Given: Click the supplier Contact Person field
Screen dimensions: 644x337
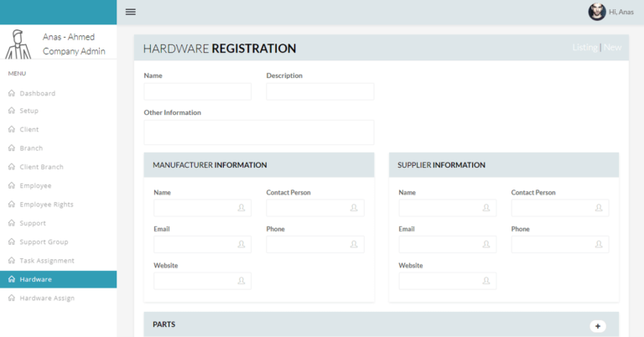Looking at the screenshot, I should [559, 208].
